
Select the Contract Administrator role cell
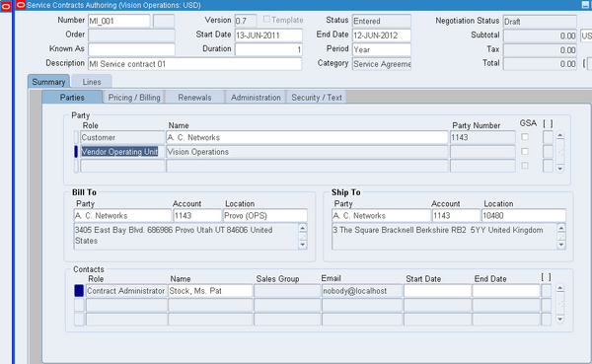tap(126, 291)
